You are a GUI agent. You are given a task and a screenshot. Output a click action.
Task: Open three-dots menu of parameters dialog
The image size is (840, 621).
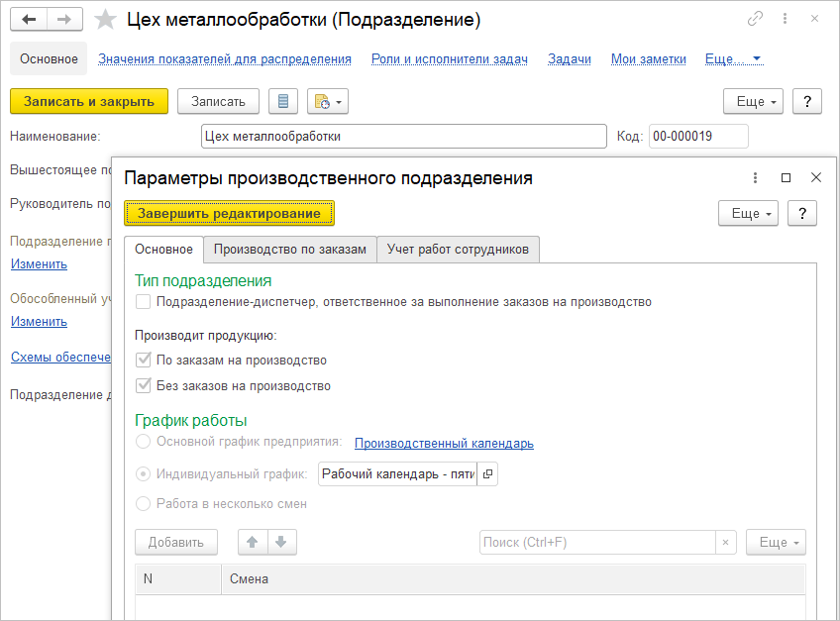pos(756,178)
